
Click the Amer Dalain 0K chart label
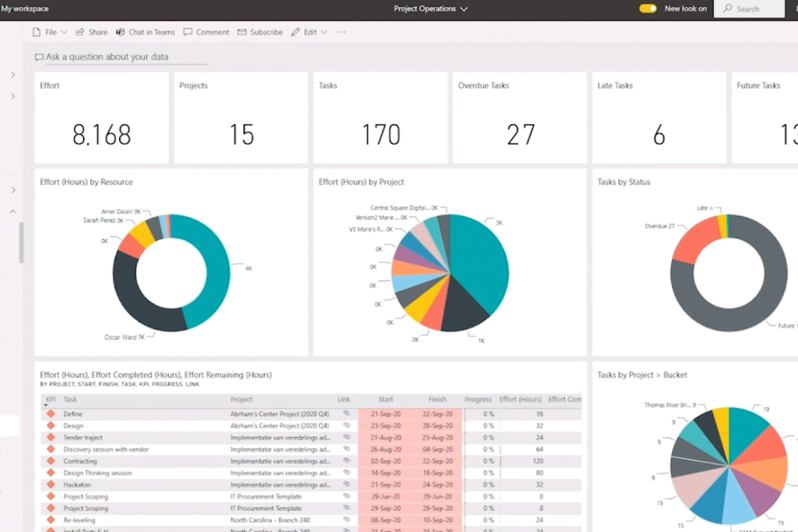[x=121, y=212]
